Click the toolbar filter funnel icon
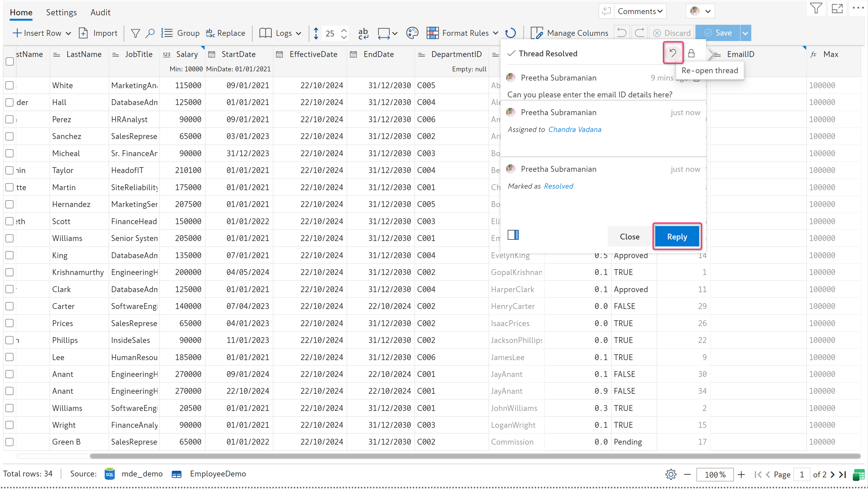868x489 pixels. point(135,33)
